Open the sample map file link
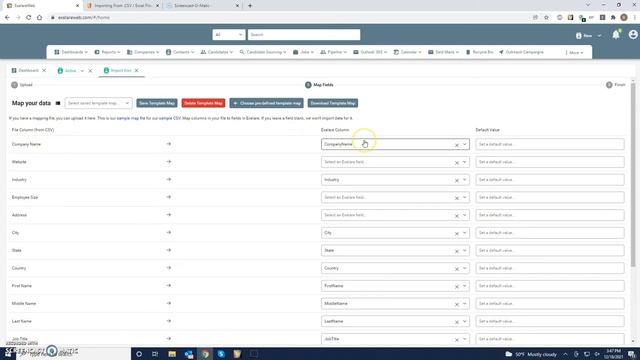 point(131,118)
